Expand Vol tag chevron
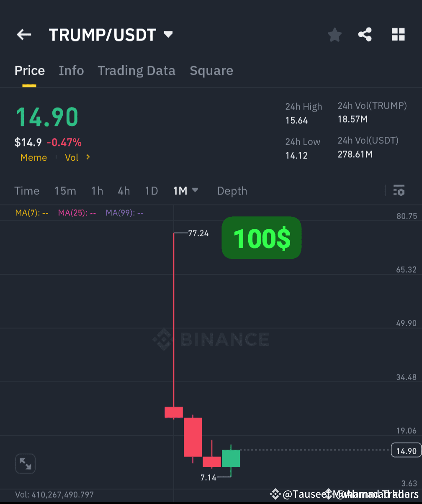 click(x=88, y=157)
